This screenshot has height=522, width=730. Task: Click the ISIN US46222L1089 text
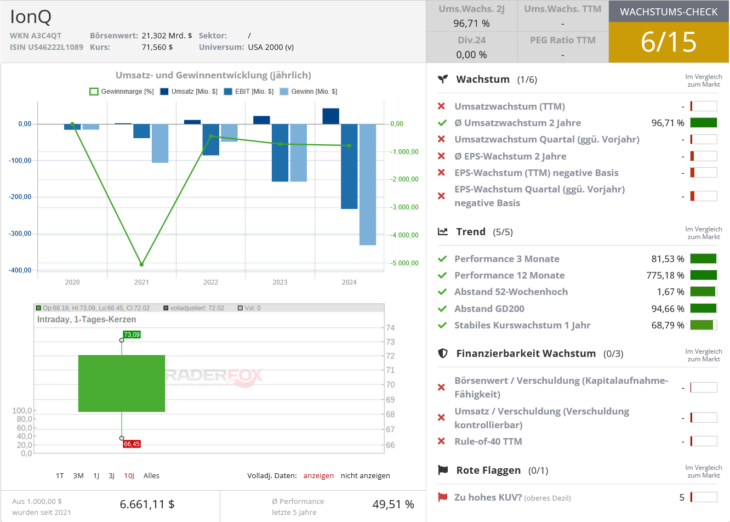tap(47, 47)
